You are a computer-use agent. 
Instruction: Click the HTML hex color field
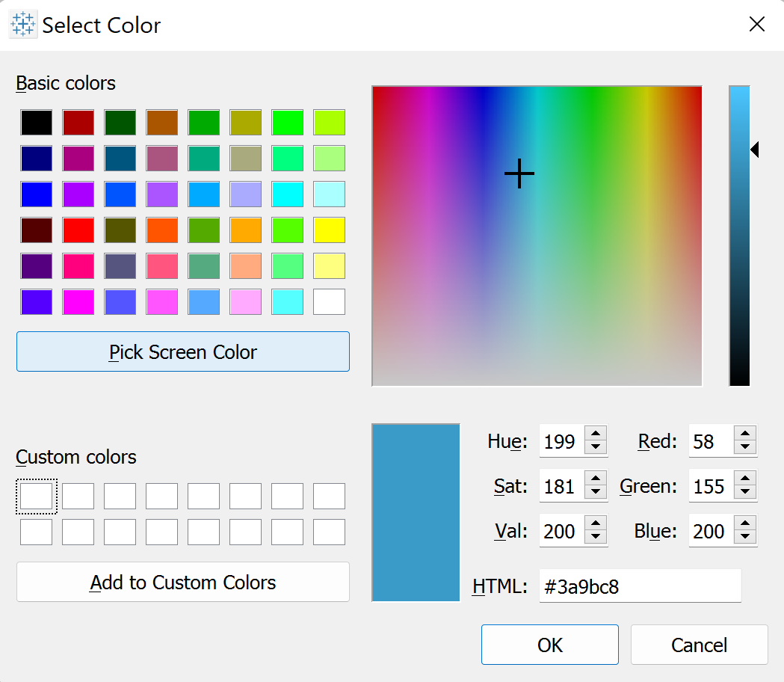point(640,586)
